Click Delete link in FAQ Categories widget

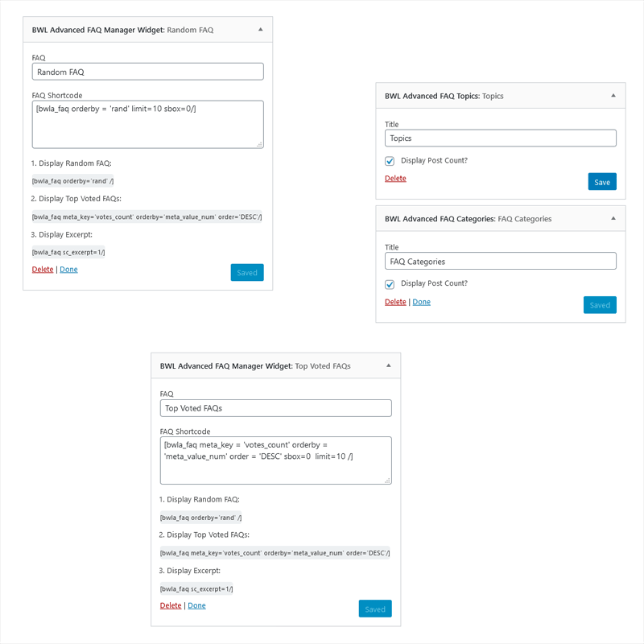395,301
